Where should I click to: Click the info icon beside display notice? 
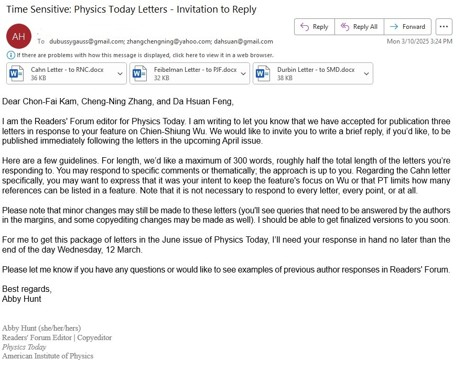(x=11, y=55)
